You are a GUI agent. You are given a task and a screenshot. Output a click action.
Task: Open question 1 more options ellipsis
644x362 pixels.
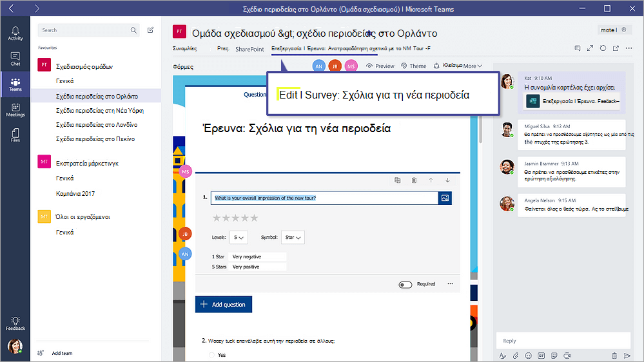[450, 283]
